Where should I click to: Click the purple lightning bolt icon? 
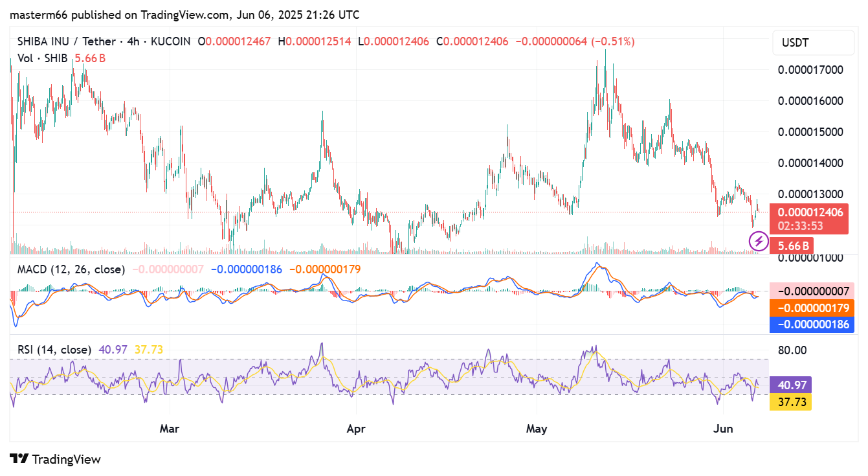tap(758, 242)
